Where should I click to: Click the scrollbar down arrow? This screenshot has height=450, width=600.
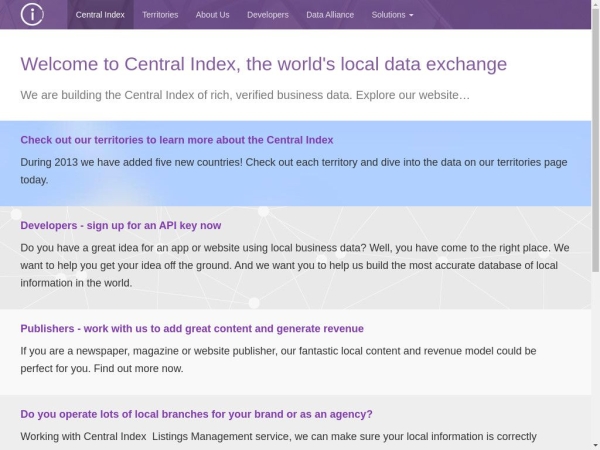tap(595, 446)
